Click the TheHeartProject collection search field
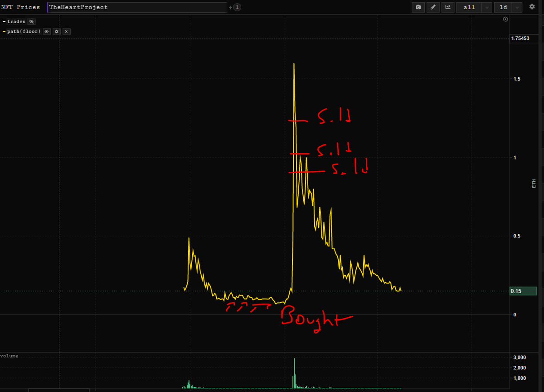 pos(137,7)
